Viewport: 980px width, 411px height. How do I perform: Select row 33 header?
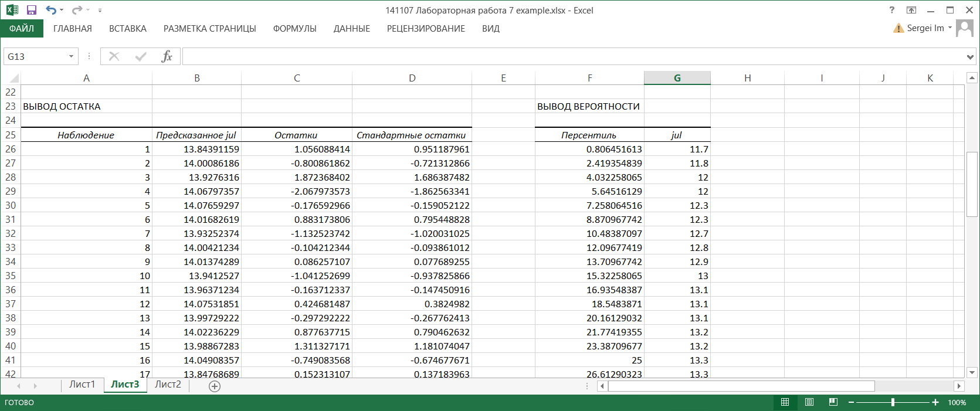pos(11,247)
